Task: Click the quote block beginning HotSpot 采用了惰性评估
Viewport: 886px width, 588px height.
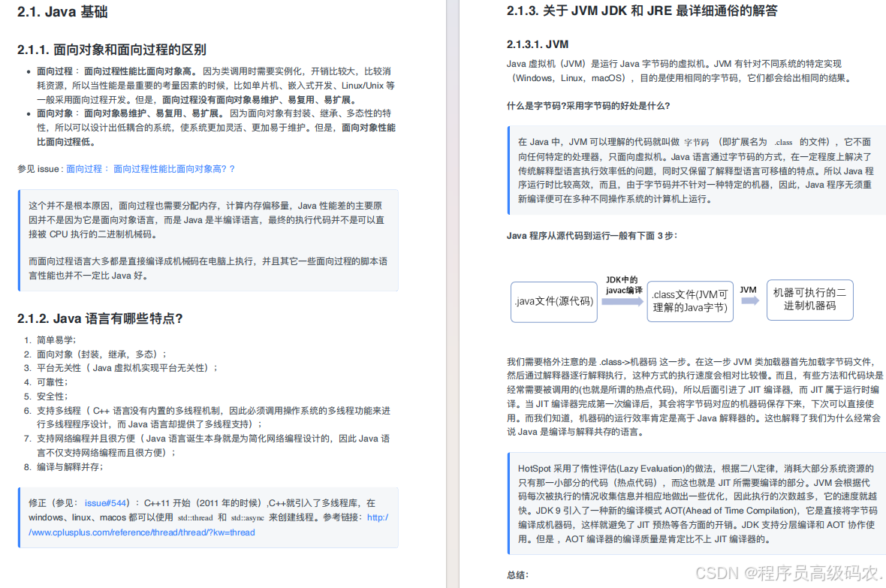Action: (x=696, y=504)
